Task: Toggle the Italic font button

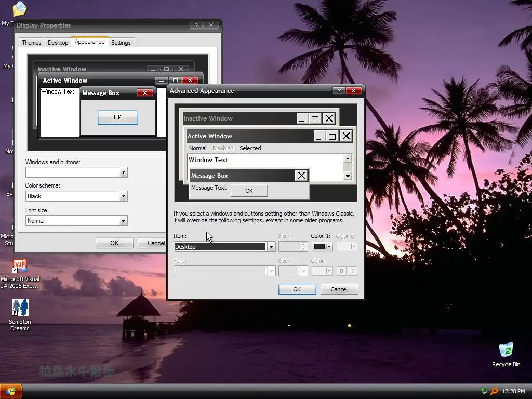Action: [x=353, y=271]
